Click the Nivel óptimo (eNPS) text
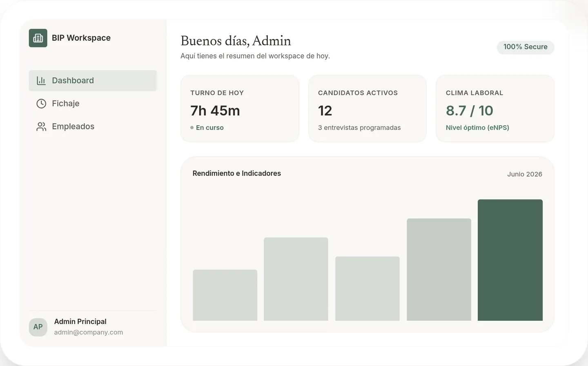The height and width of the screenshot is (366, 588). point(477,128)
